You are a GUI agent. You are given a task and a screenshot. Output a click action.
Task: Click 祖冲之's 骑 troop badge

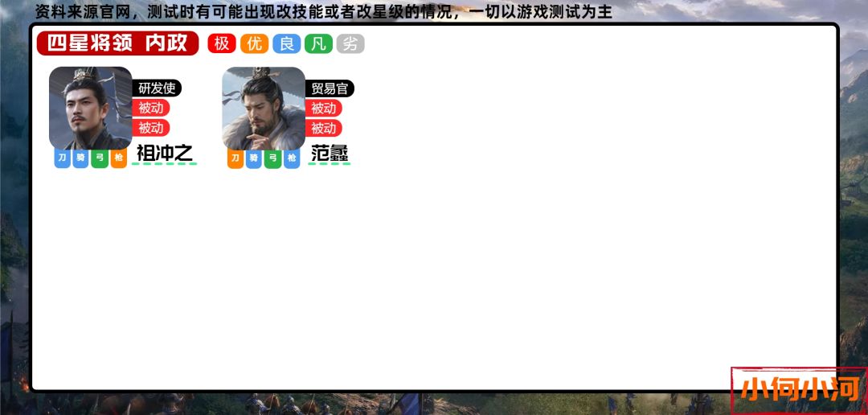coord(81,158)
